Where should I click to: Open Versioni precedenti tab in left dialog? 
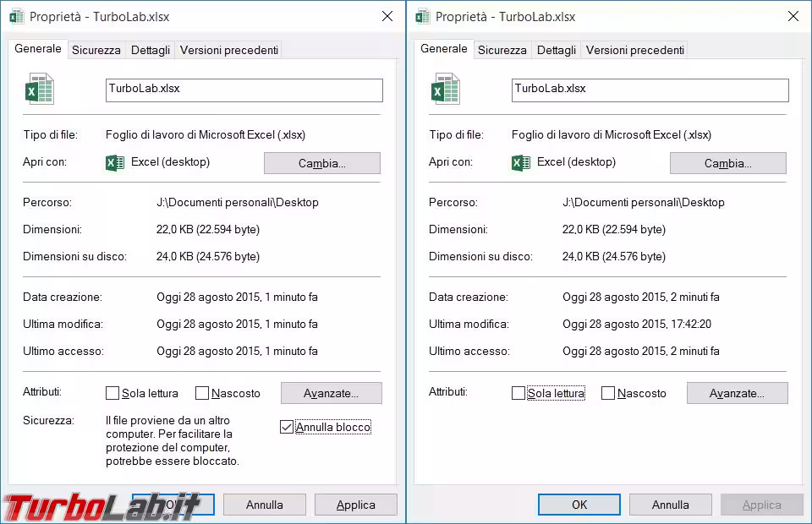pyautogui.click(x=228, y=50)
